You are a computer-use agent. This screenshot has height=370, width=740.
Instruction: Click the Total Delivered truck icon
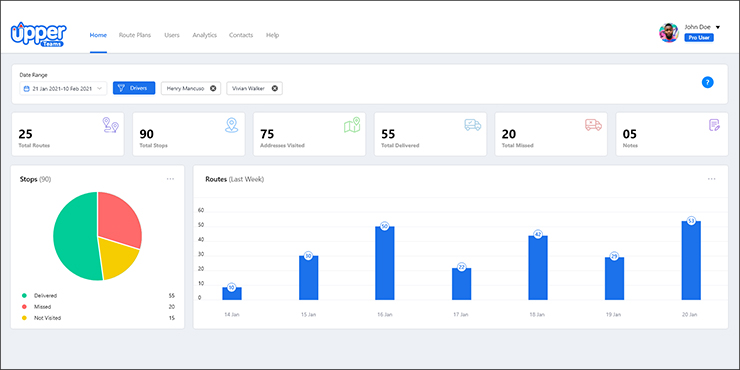point(472,125)
